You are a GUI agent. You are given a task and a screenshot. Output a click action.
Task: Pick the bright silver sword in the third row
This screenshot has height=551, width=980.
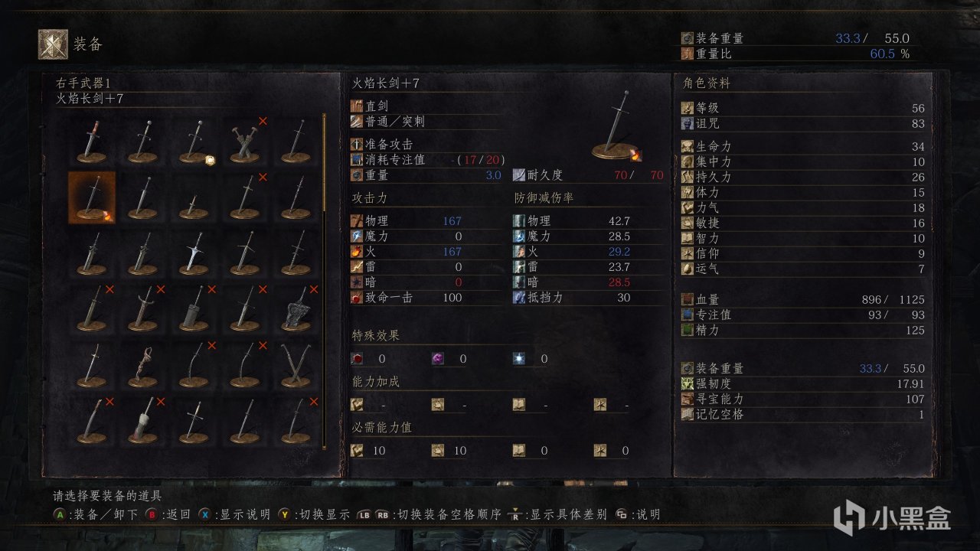click(x=194, y=253)
